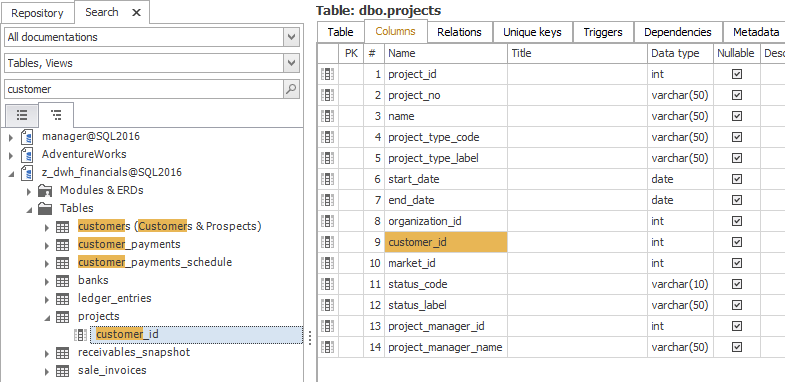Select the sale_invoices tree item
The width and height of the screenshot is (785, 382).
coord(112,370)
